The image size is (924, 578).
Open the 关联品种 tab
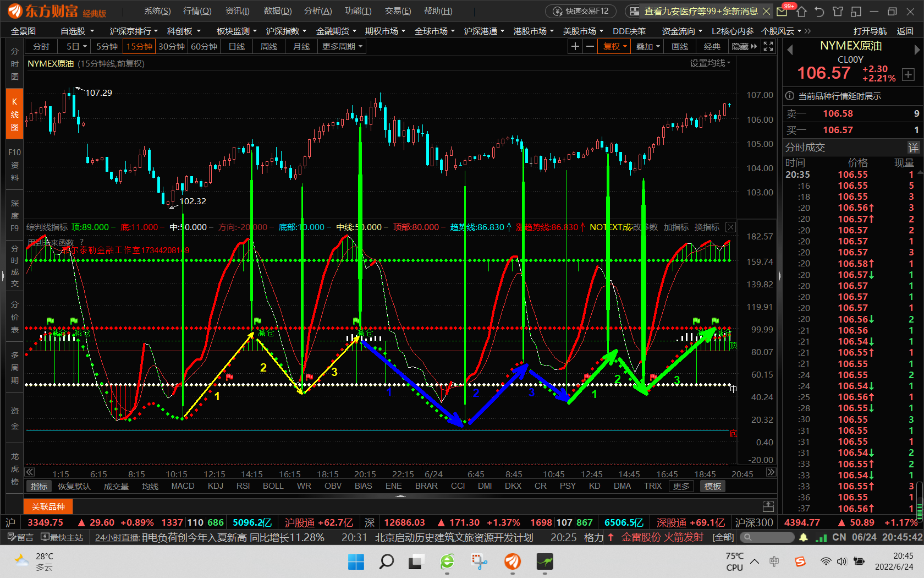[x=48, y=506]
